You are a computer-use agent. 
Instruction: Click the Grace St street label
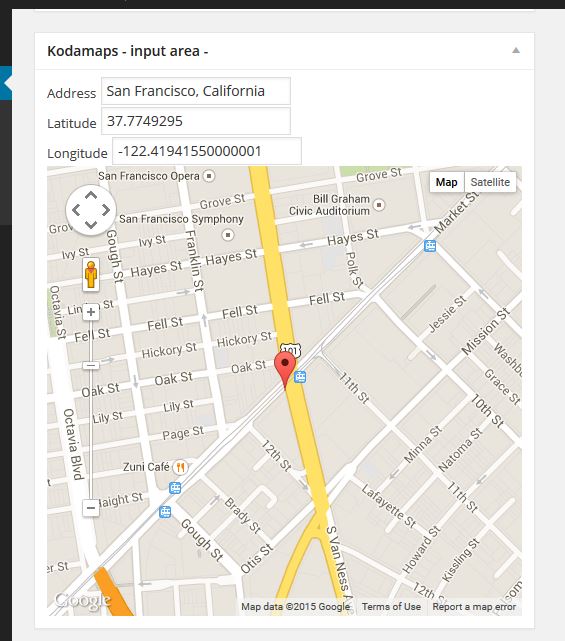(502, 387)
